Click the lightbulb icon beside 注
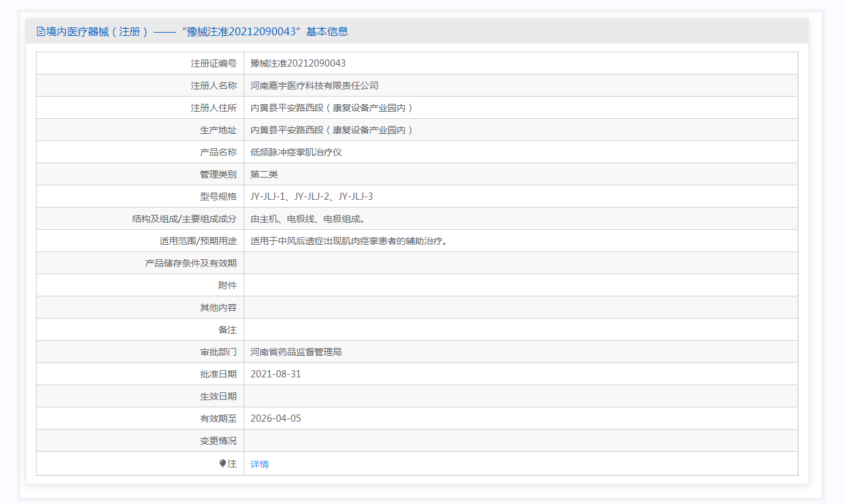 (223, 464)
